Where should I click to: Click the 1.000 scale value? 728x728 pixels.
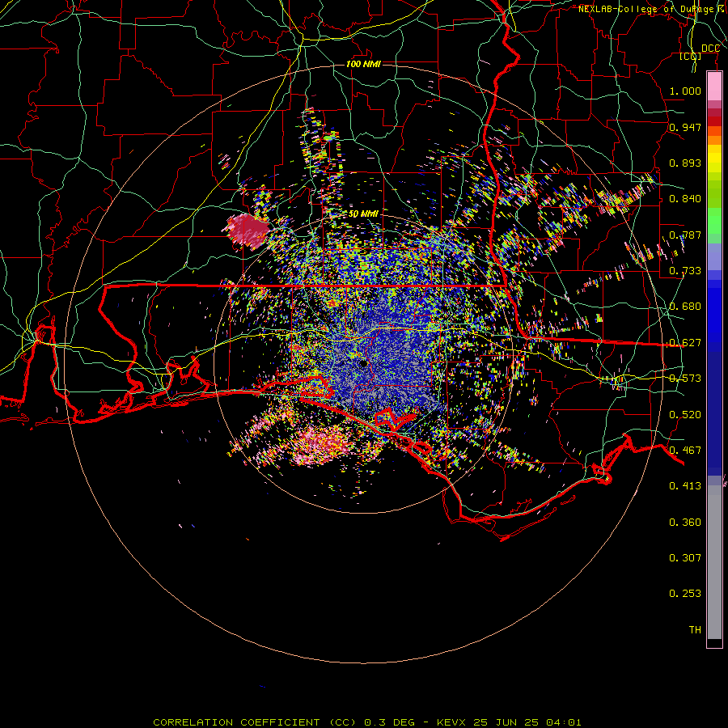(685, 91)
